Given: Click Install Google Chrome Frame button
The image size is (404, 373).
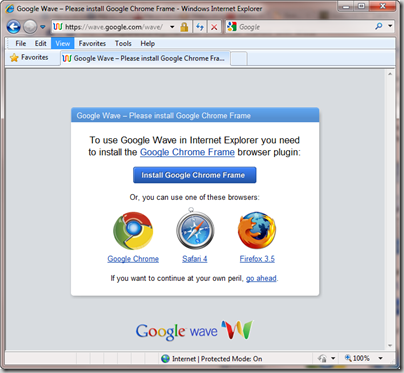Looking at the screenshot, I should click(x=195, y=175).
